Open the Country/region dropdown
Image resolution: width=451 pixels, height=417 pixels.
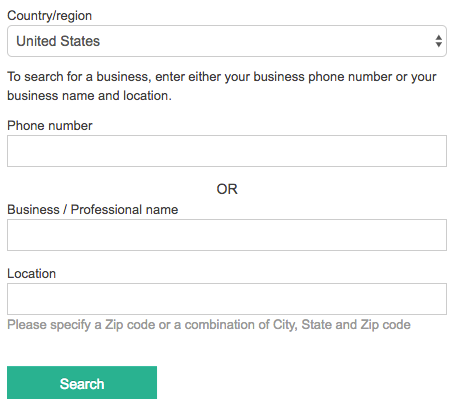point(227,41)
